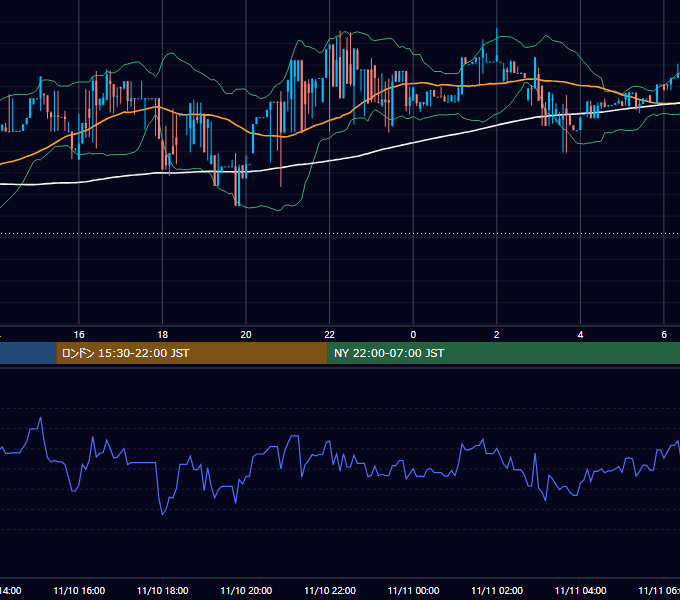Click the 4 hour label on the price axis
This screenshot has height=600, width=680.
[580, 335]
